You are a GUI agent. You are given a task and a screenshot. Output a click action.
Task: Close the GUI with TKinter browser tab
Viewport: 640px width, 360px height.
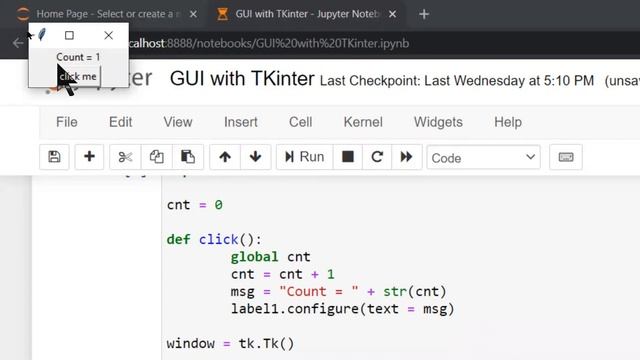click(392, 14)
